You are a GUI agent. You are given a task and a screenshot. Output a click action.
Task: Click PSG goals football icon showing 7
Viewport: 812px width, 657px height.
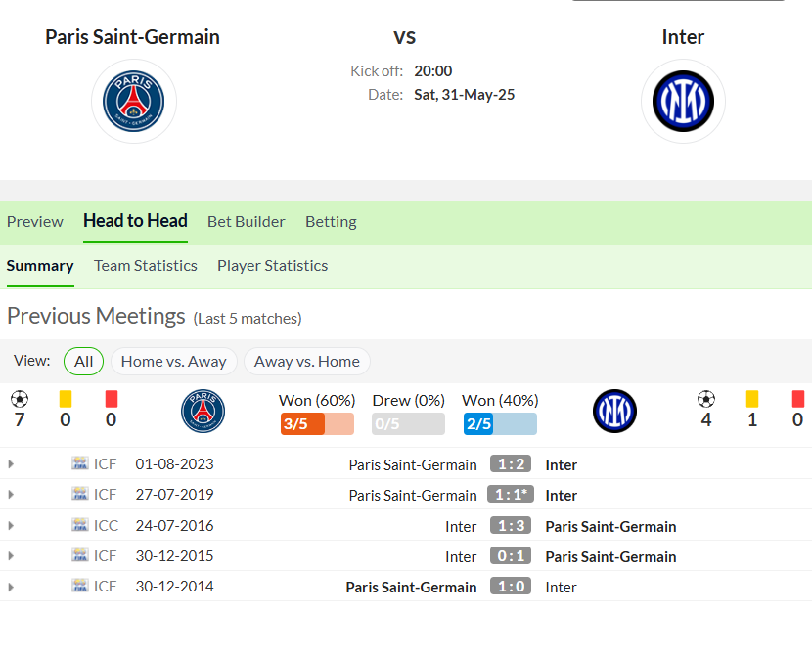[x=20, y=399]
